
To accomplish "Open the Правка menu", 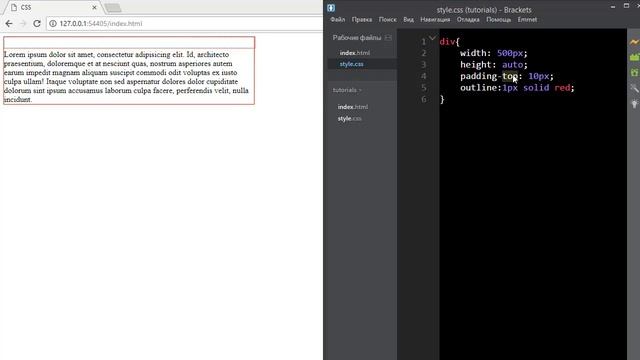I will [x=362, y=19].
